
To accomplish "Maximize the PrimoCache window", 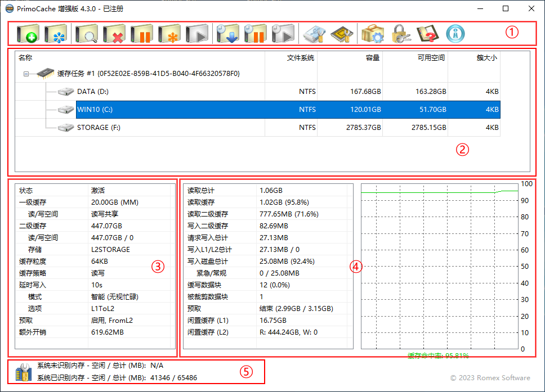I will (x=506, y=8).
